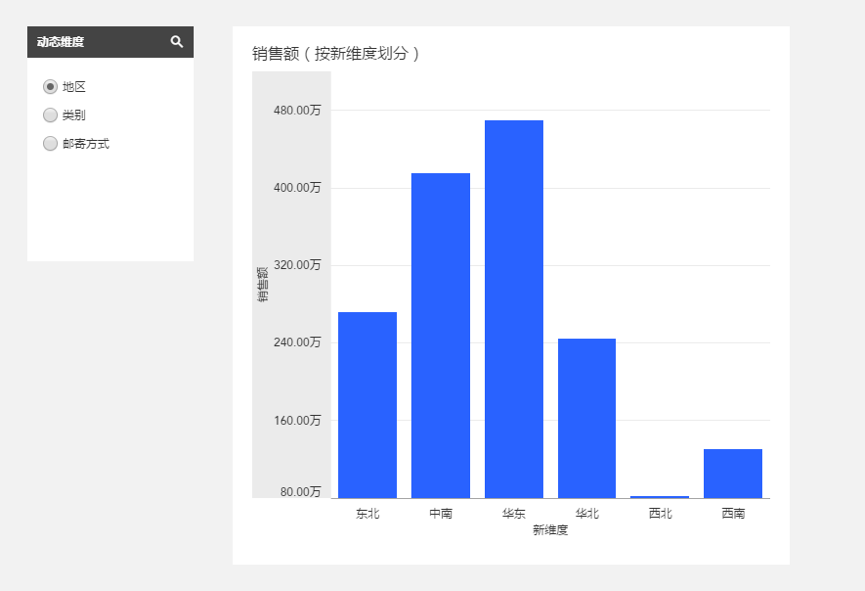Click the 中南 sales bar
This screenshot has height=591, width=865.
tap(440, 335)
